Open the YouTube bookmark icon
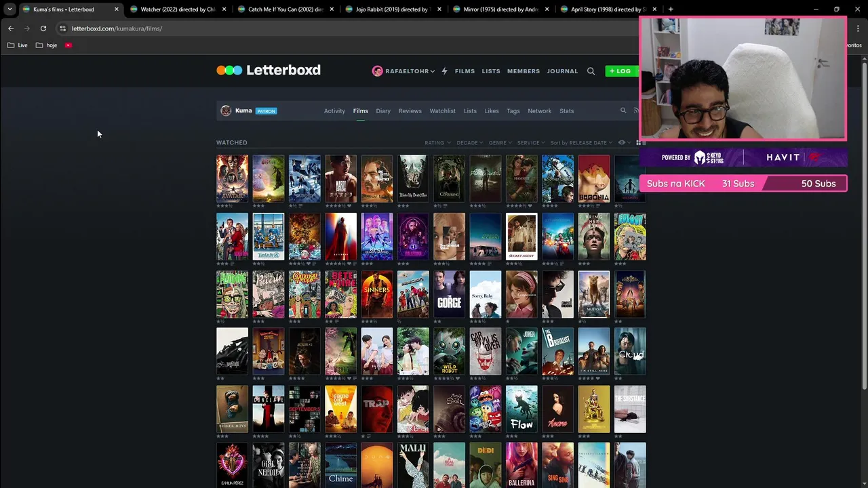868x488 pixels. (68, 45)
